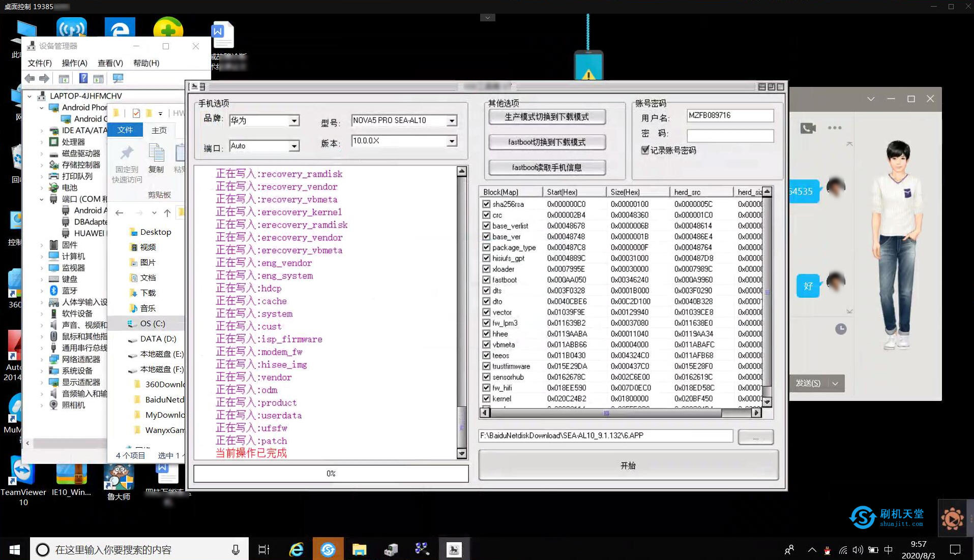The width and height of the screenshot is (974, 560).
Task: Click Device Manager forward arrow toolbar icon
Action: tap(44, 78)
